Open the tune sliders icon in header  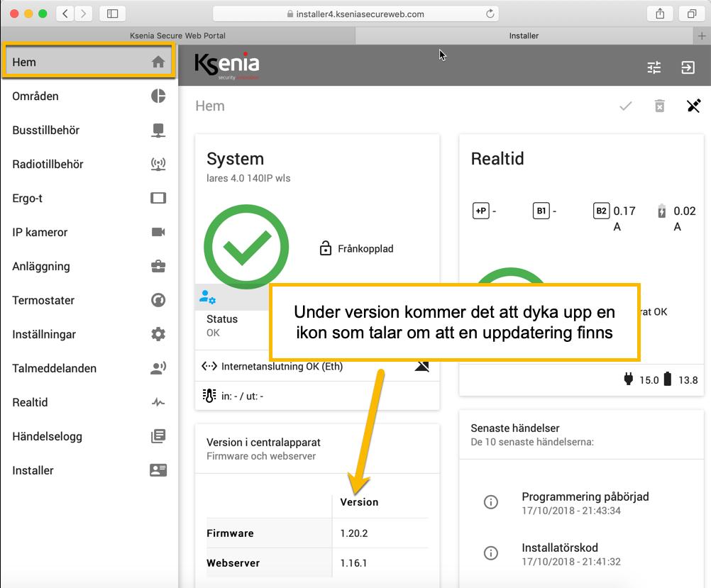654,67
